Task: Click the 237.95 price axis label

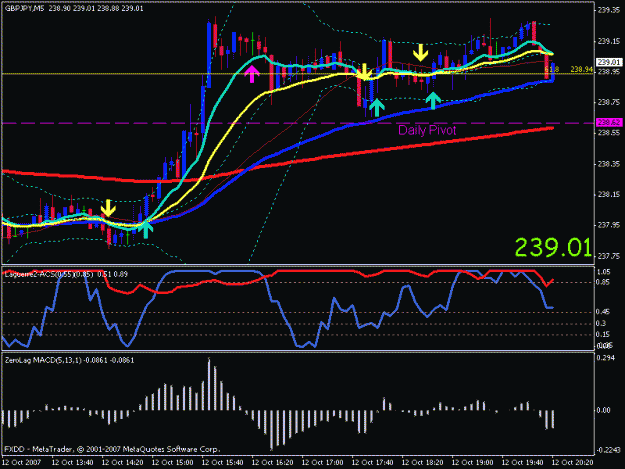Action: (609, 225)
